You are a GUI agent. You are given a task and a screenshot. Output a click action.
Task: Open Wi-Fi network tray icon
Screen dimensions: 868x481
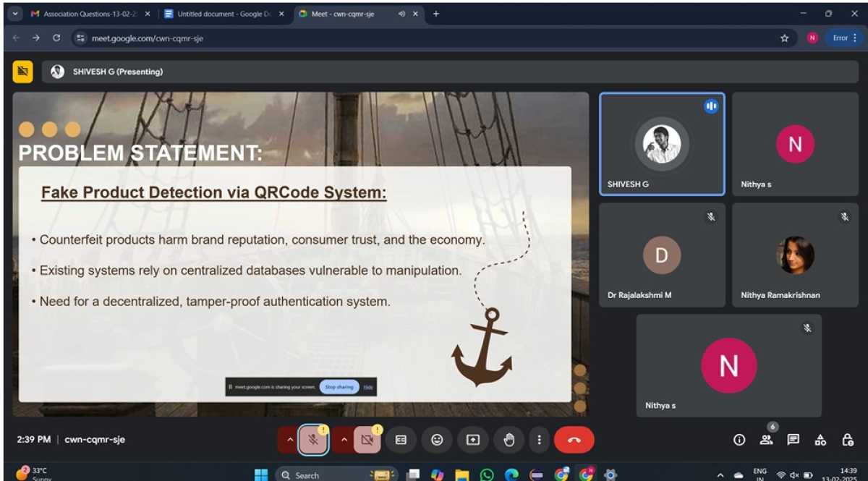tap(781, 475)
